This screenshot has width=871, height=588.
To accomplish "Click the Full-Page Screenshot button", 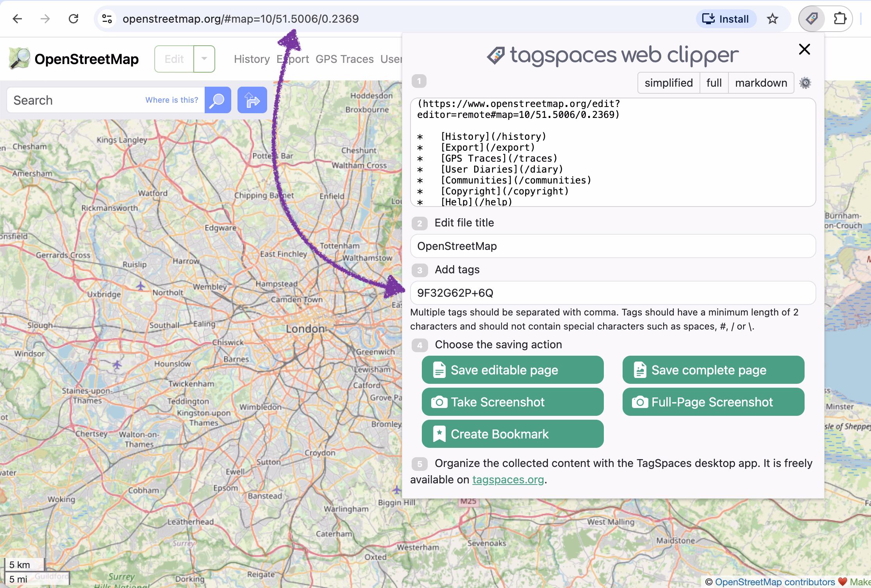I will point(713,402).
